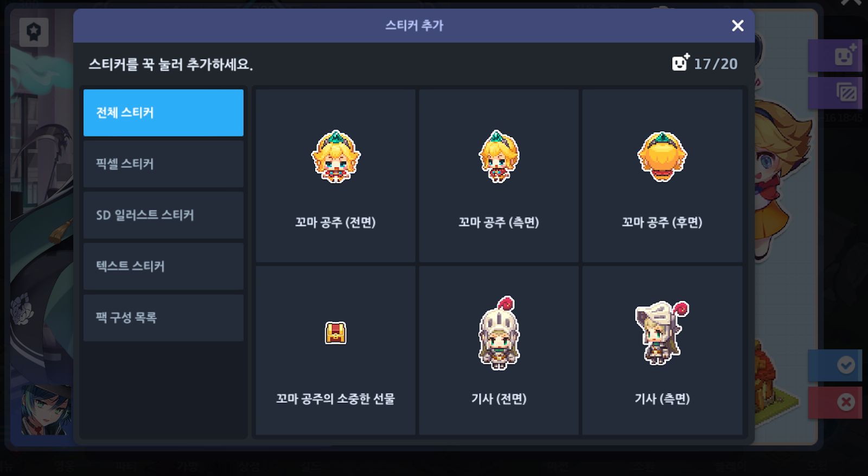Pick the 꼬마 공주 (측면) sticker

[x=499, y=176]
